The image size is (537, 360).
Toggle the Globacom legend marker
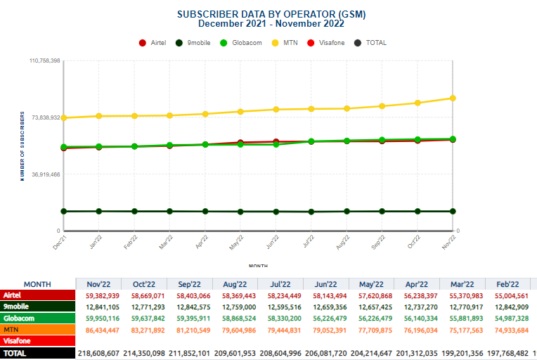pos(224,43)
